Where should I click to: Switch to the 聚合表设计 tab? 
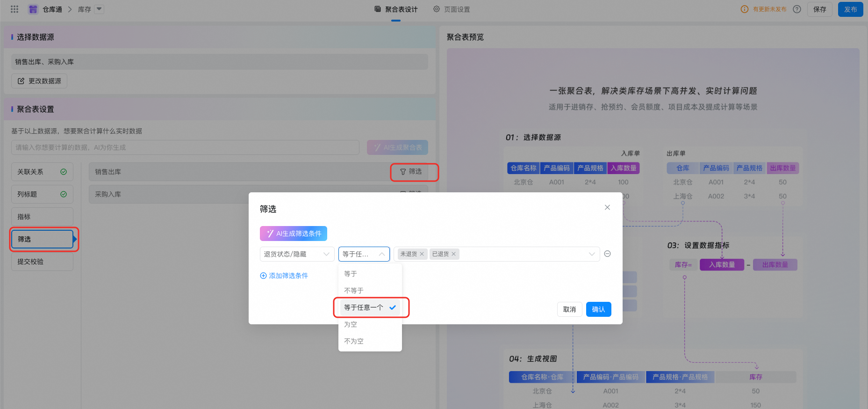point(396,9)
